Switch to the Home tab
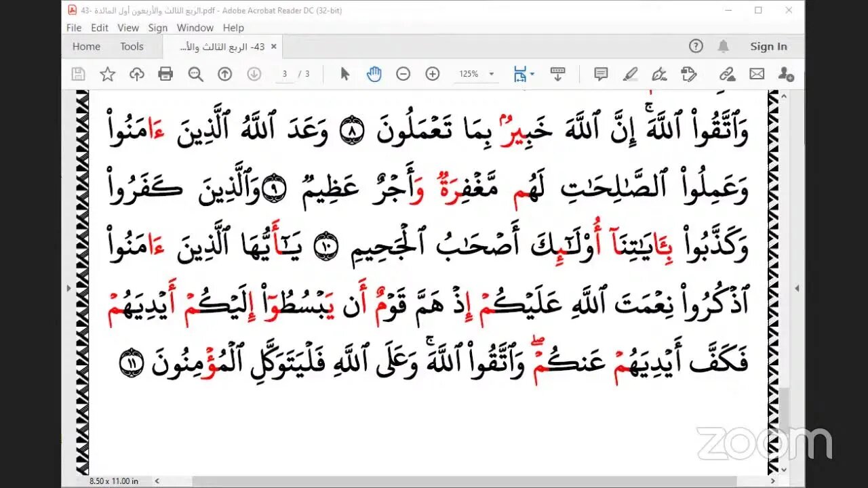The height and width of the screenshot is (488, 868). point(86,46)
